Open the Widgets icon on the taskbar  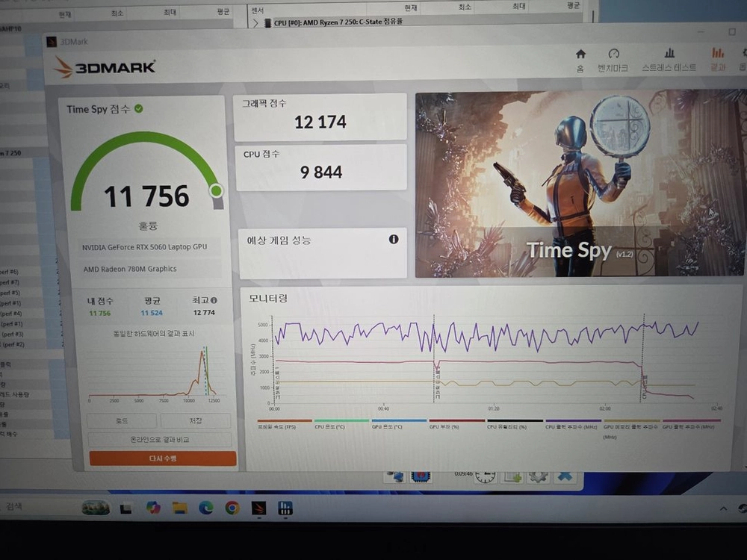96,508
